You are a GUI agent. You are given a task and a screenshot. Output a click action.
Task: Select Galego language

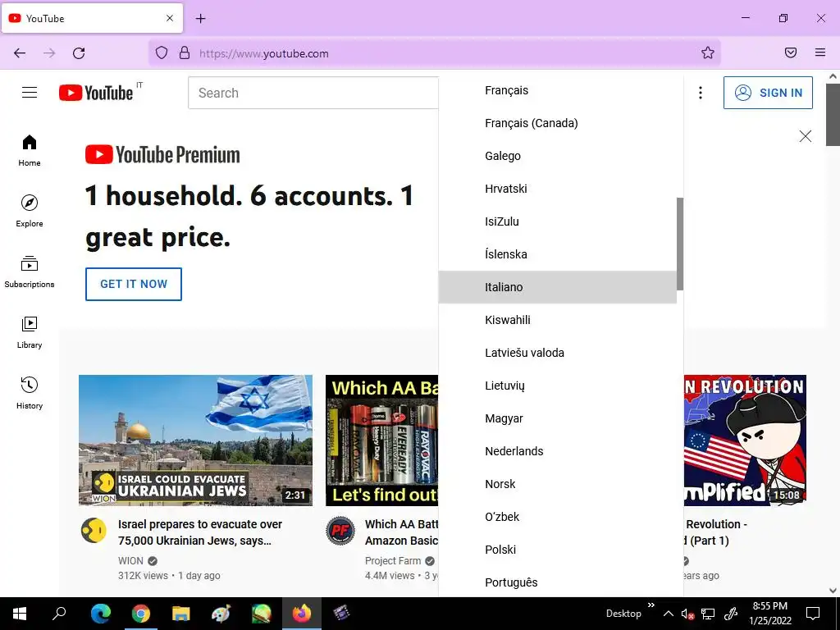pos(557,156)
